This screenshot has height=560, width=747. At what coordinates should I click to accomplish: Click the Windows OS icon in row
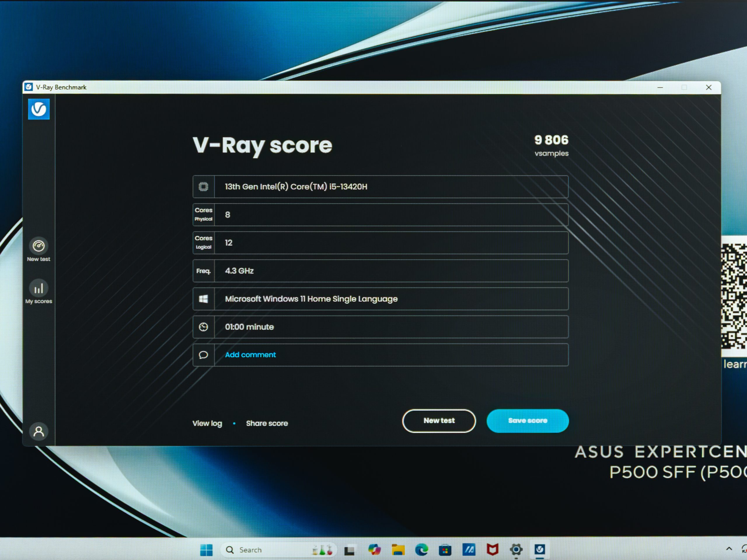(203, 299)
